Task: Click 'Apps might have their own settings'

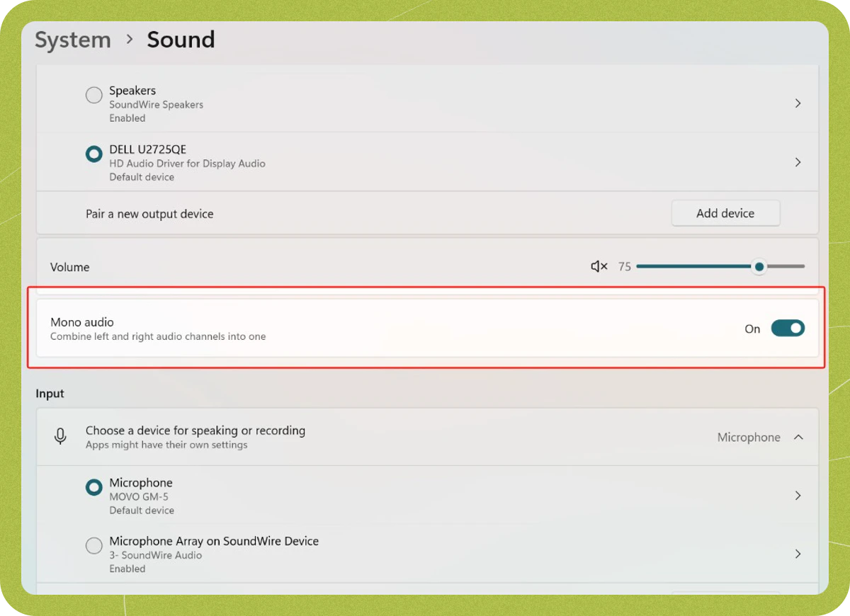Action: click(x=166, y=445)
